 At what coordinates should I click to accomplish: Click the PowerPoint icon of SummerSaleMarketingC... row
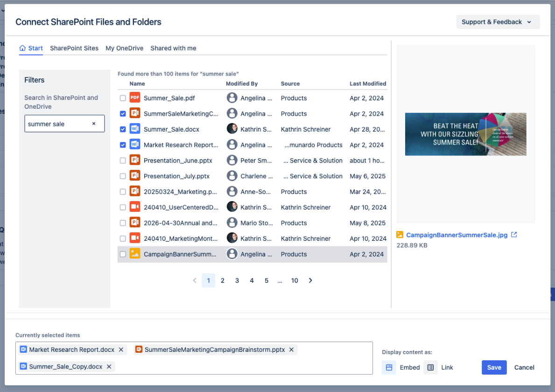point(135,113)
